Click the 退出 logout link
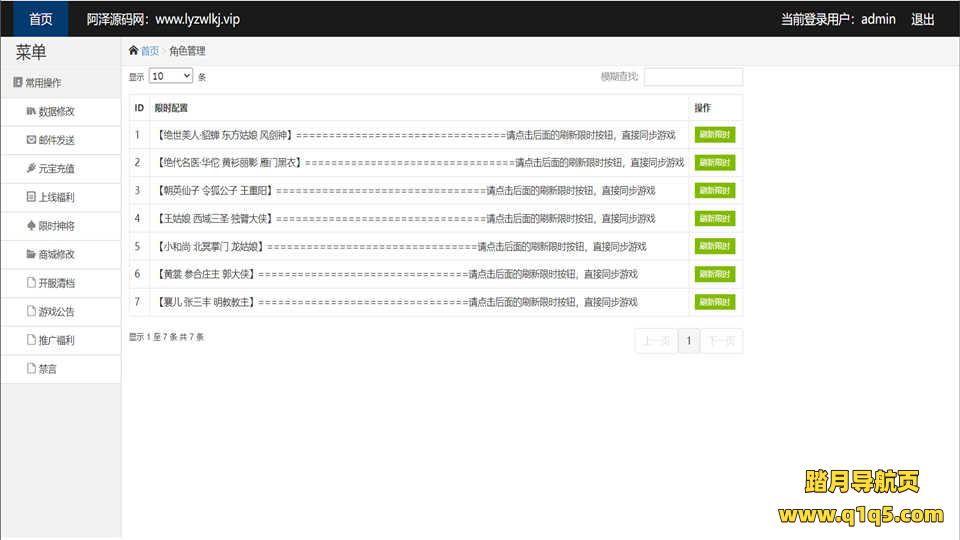This screenshot has height=540, width=960. [922, 19]
